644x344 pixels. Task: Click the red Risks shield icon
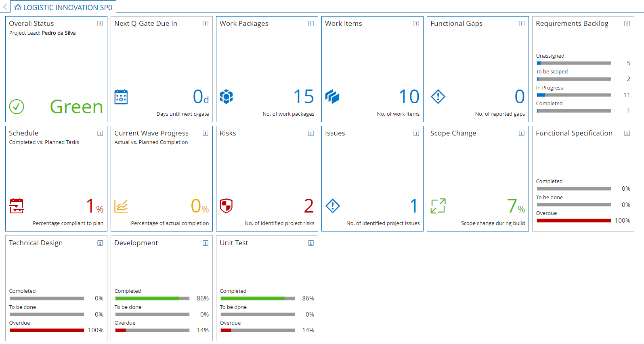point(226,206)
